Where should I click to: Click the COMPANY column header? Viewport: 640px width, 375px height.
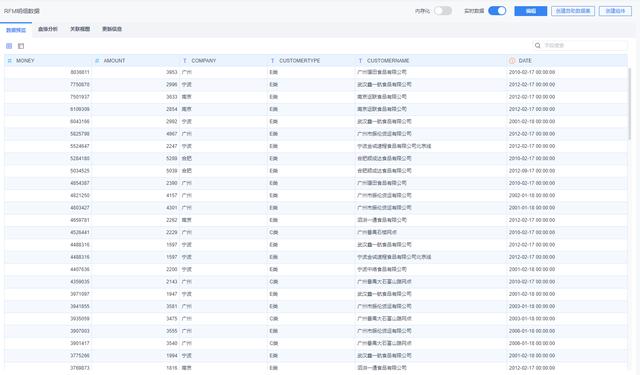pyautogui.click(x=224, y=60)
